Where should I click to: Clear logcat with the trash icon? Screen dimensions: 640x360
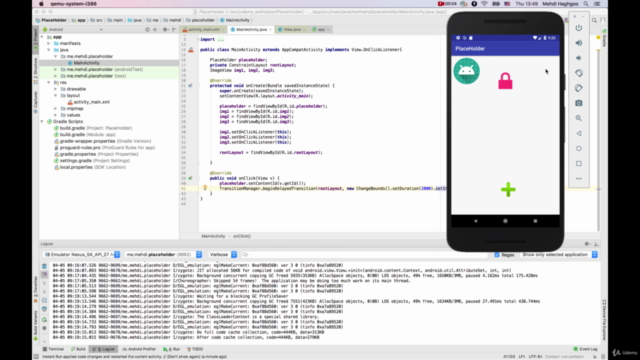pos(44,266)
